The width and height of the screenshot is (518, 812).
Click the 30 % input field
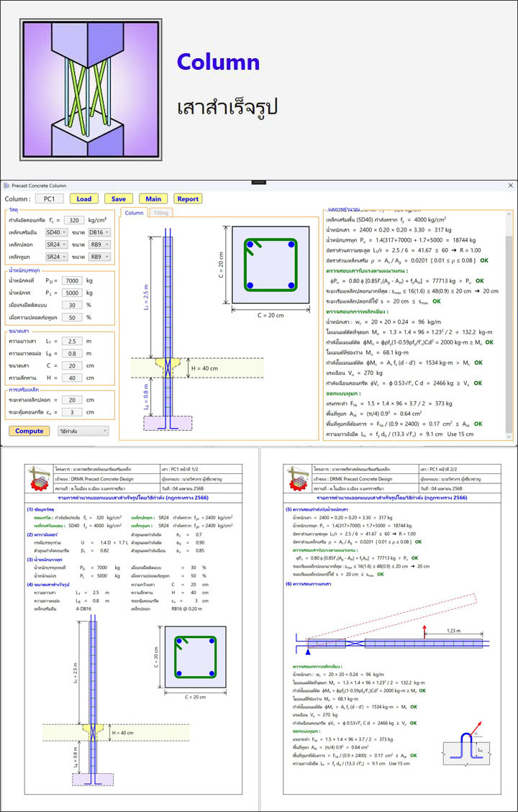coord(71,305)
